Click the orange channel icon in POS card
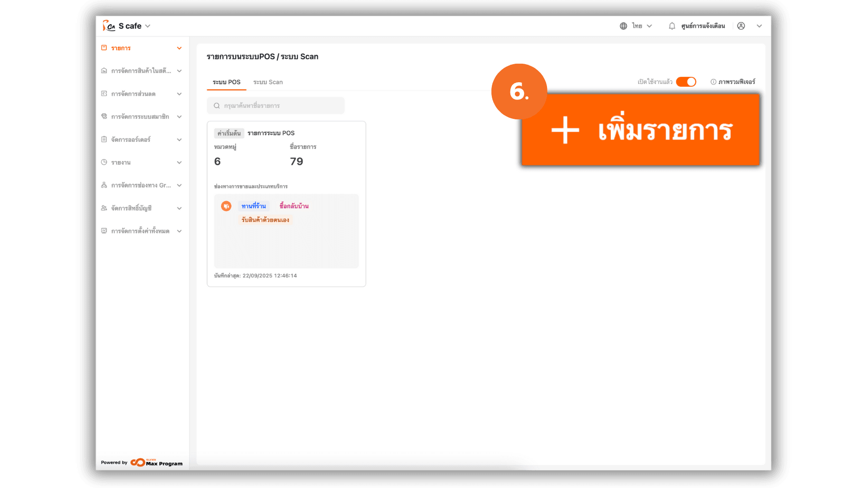 point(226,206)
